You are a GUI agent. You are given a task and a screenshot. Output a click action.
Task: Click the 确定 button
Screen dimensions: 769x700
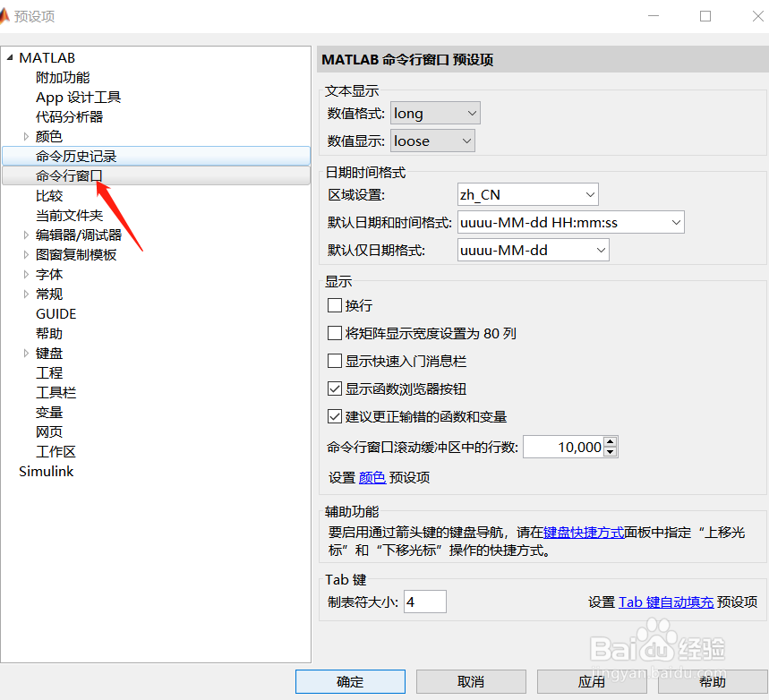[350, 682]
